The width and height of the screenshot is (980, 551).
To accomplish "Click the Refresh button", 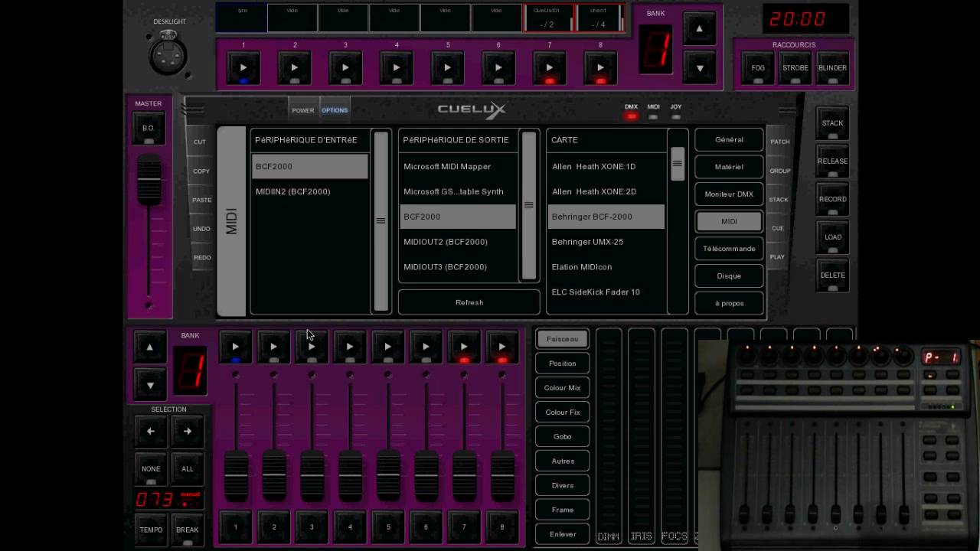I will (469, 302).
